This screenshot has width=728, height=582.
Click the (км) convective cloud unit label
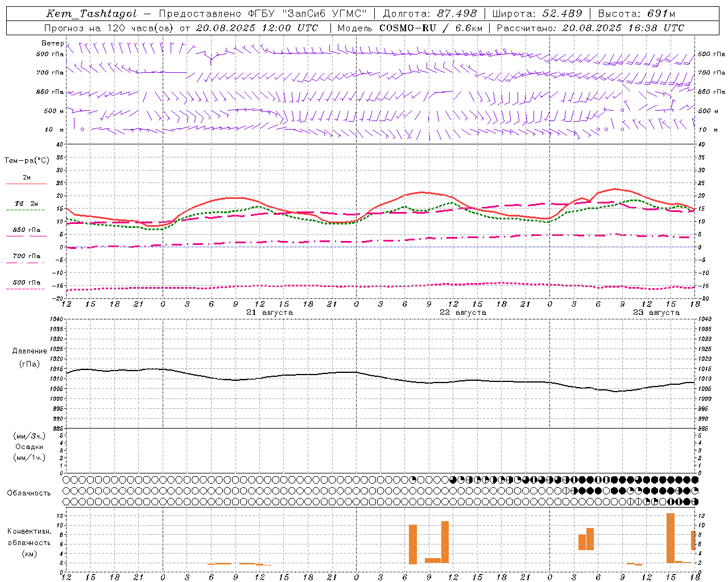[x=30, y=554]
